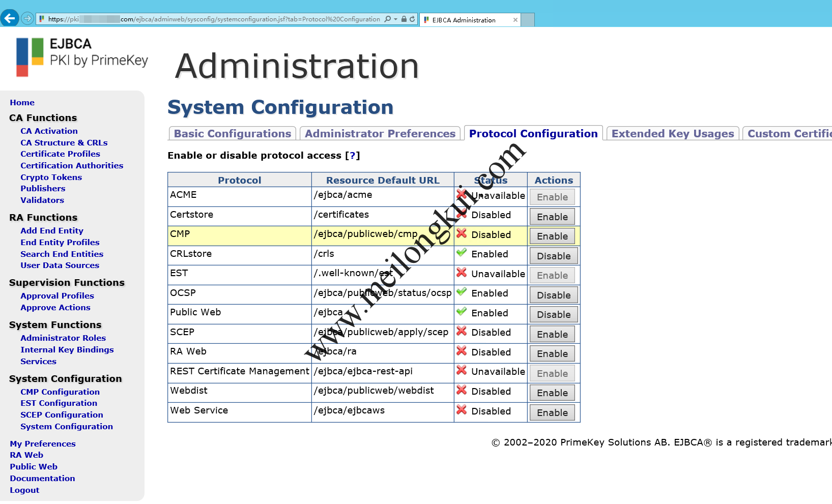
Task: Click the green check icon for Public Web
Action: (x=462, y=311)
